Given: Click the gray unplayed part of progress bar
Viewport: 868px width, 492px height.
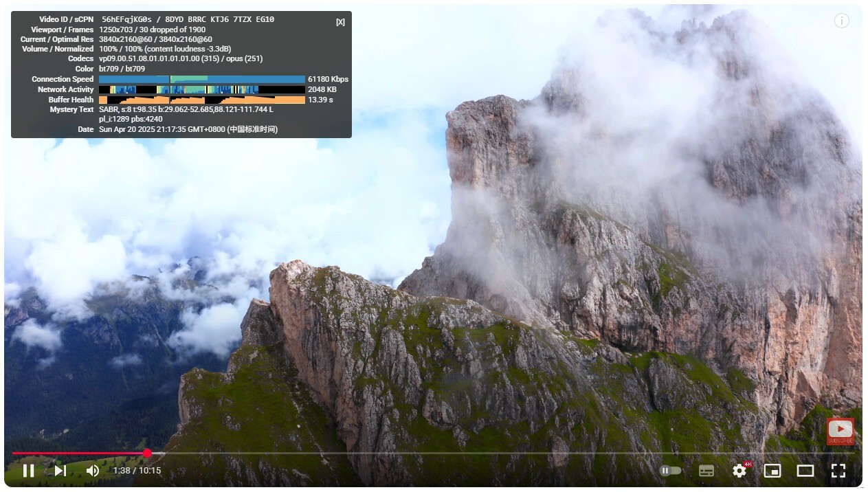Looking at the screenshot, I should pyautogui.click(x=481, y=453).
